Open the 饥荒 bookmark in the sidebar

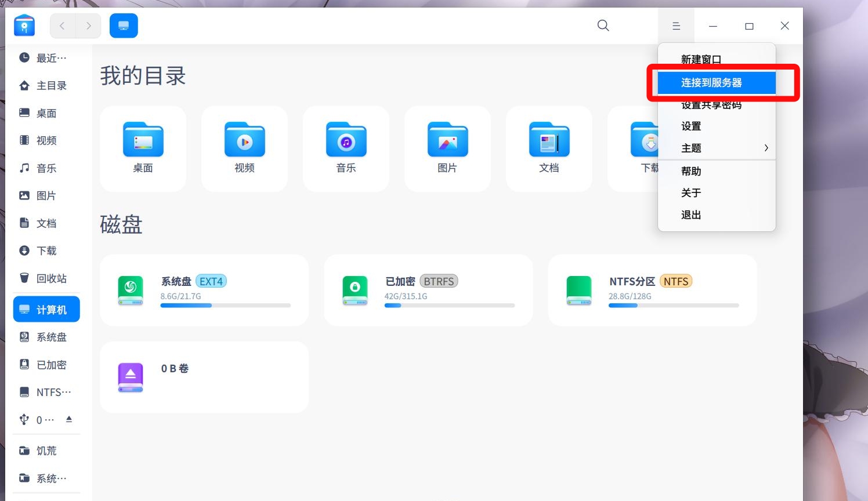click(46, 451)
